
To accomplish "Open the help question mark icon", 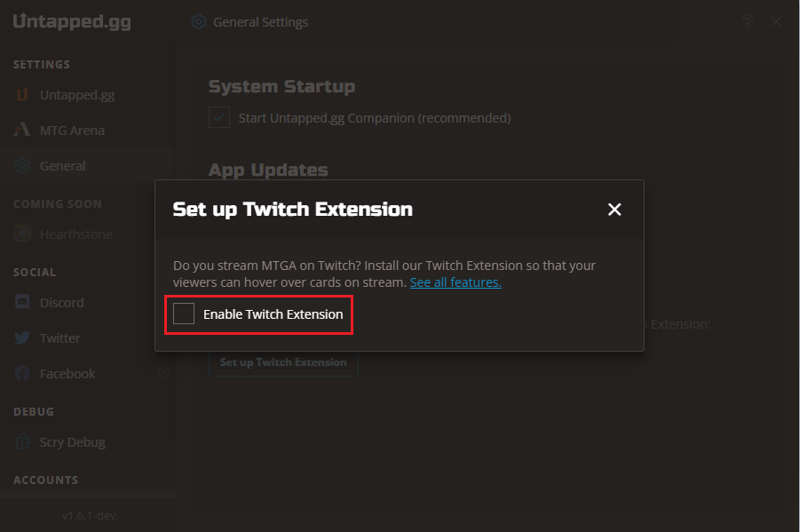I will [x=748, y=21].
